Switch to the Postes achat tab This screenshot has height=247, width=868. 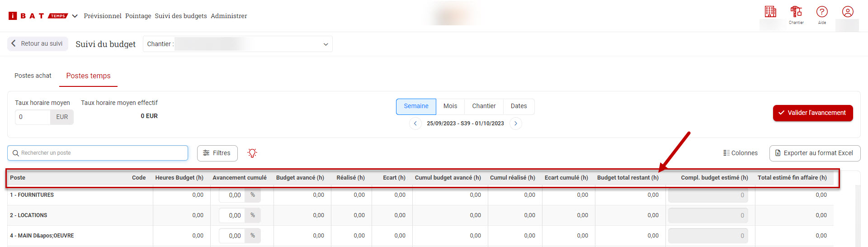click(33, 76)
